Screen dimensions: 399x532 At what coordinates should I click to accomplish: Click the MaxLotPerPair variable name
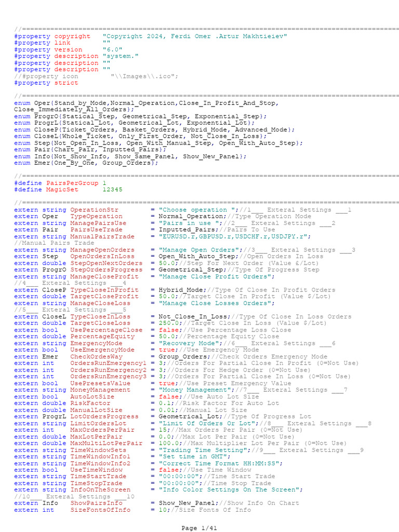tap(96, 436)
